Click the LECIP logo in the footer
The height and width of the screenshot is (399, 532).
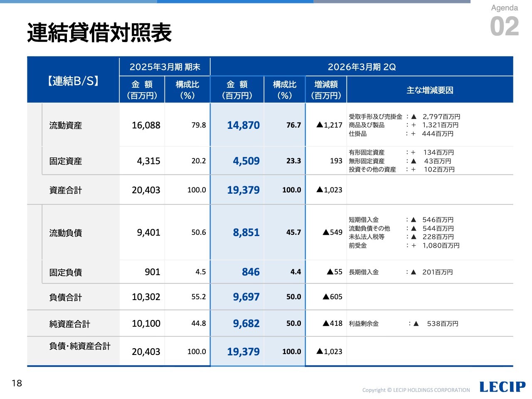coord(502,387)
